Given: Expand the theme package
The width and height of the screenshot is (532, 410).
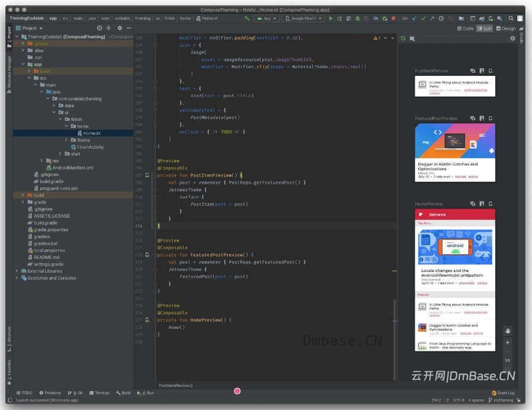Looking at the screenshot, I should click(x=66, y=140).
